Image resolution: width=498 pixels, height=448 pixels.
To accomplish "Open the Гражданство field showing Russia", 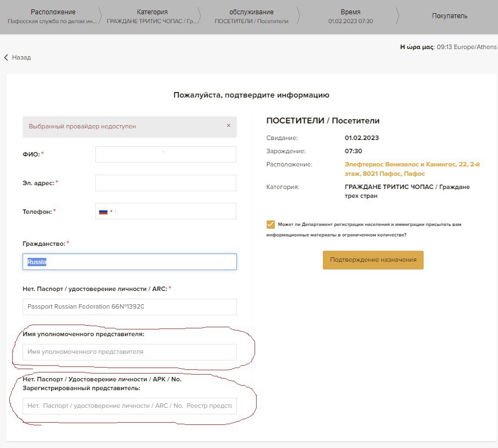I will pyautogui.click(x=129, y=262).
